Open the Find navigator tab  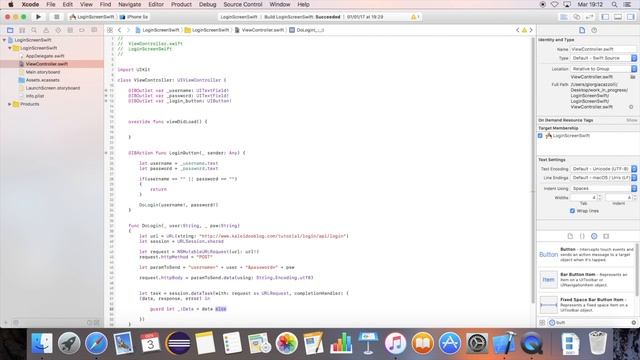(34, 30)
